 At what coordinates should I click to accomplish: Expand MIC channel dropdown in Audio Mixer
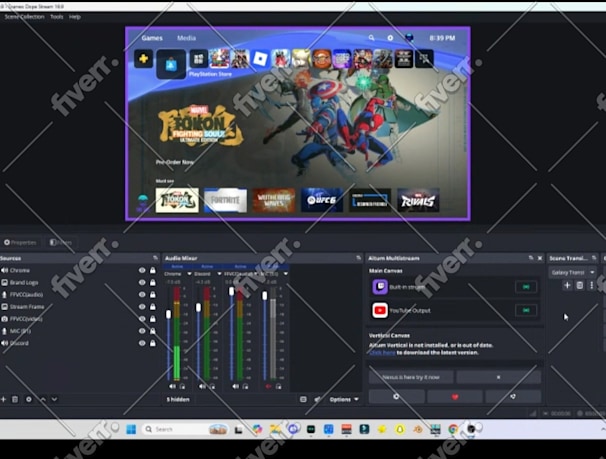pyautogui.click(x=286, y=274)
